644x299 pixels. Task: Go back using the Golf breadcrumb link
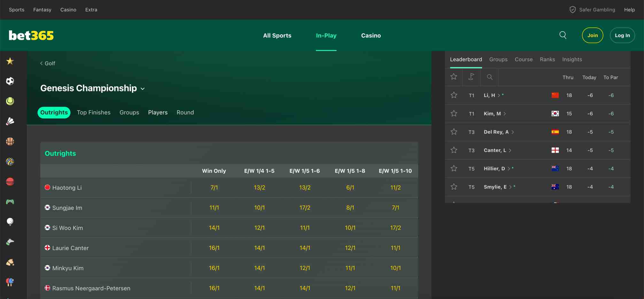pyautogui.click(x=47, y=63)
